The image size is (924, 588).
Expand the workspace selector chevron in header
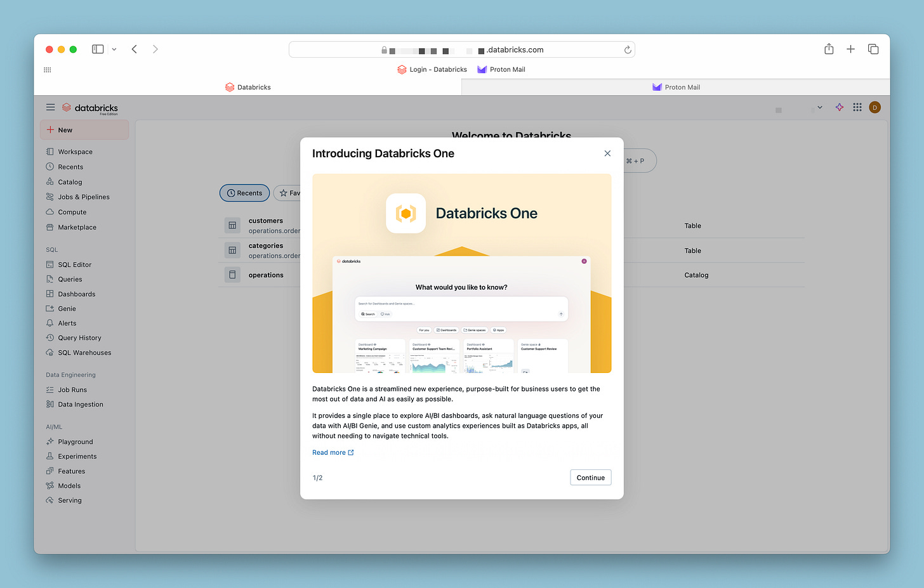tap(820, 107)
